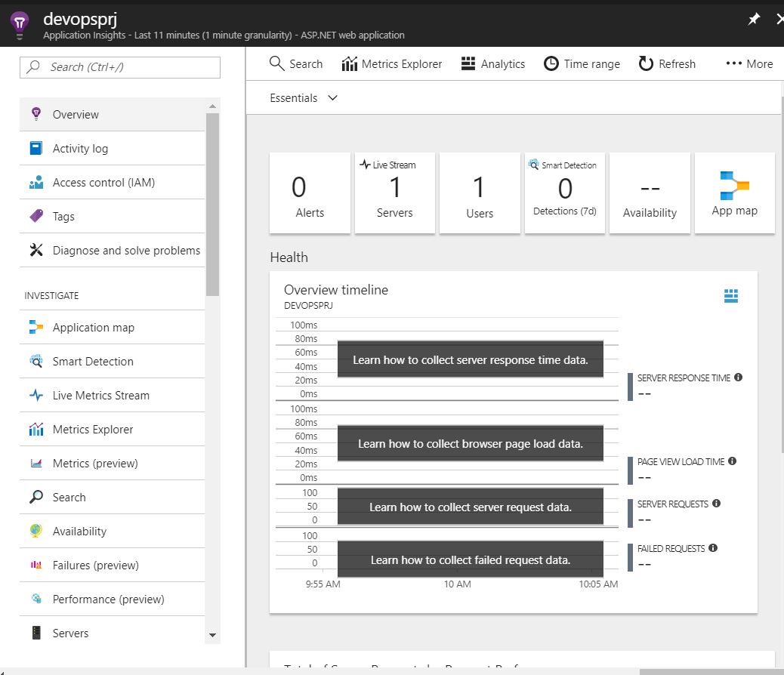The width and height of the screenshot is (784, 675).
Task: Click Learn how to collect failed request data
Action: [471, 559]
